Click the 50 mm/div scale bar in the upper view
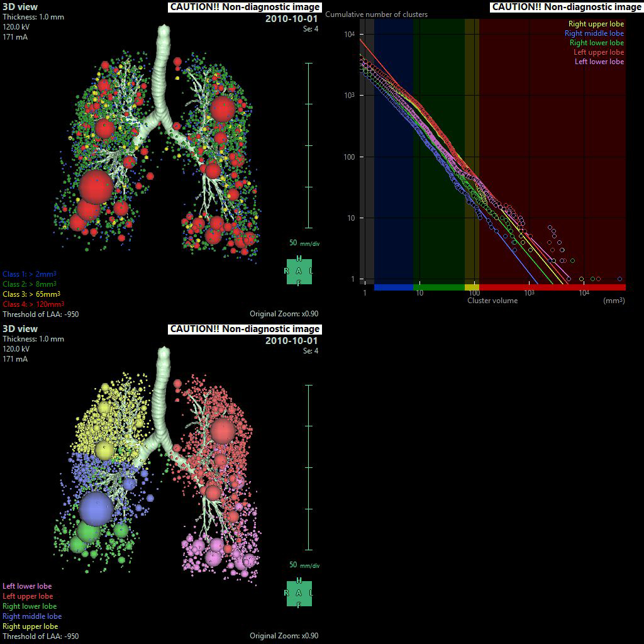Image resolution: width=644 pixels, height=644 pixels. 308,145
